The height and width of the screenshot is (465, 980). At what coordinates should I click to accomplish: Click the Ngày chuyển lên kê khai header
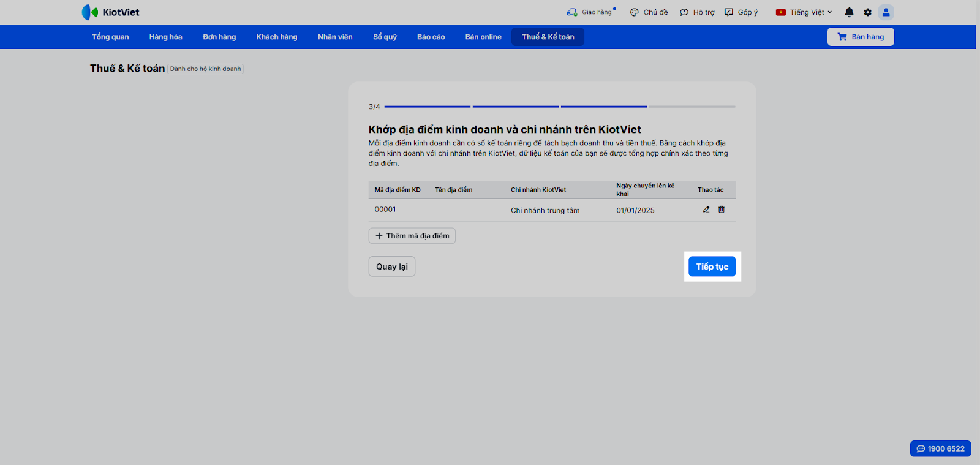pyautogui.click(x=646, y=190)
